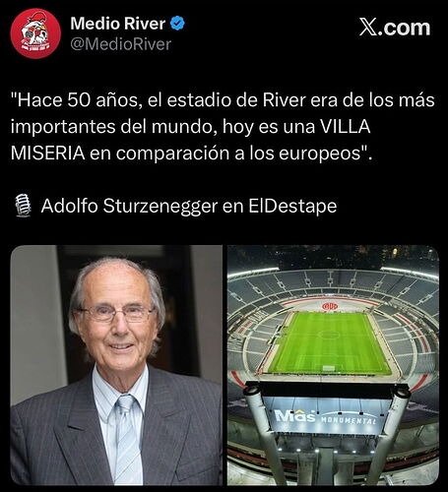The height and width of the screenshot is (492, 448).
Task: Click the striped tie in the portrait
Action: 126,440
